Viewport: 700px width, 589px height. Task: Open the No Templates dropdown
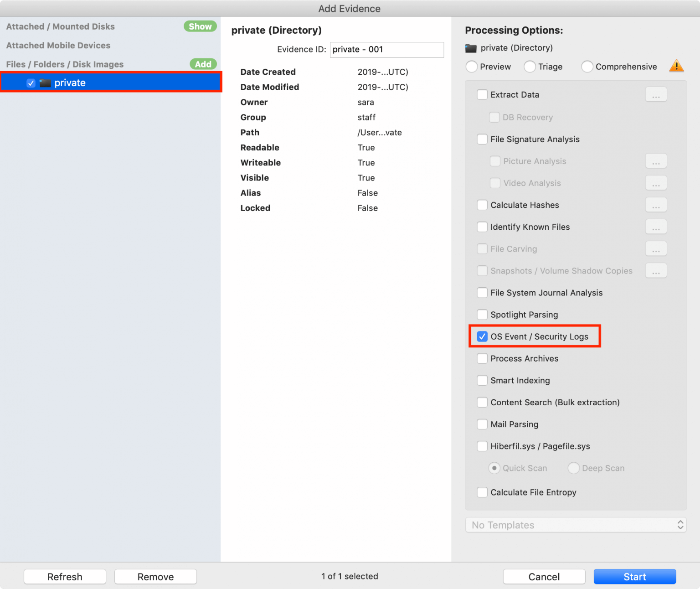point(576,525)
